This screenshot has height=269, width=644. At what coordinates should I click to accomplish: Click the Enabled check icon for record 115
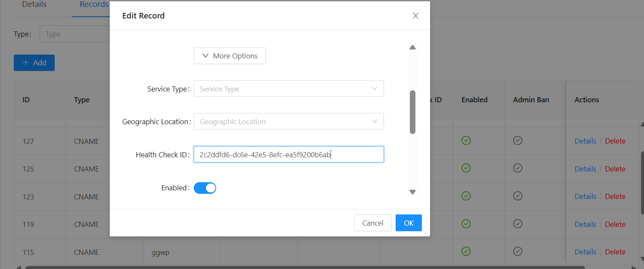pyautogui.click(x=466, y=251)
